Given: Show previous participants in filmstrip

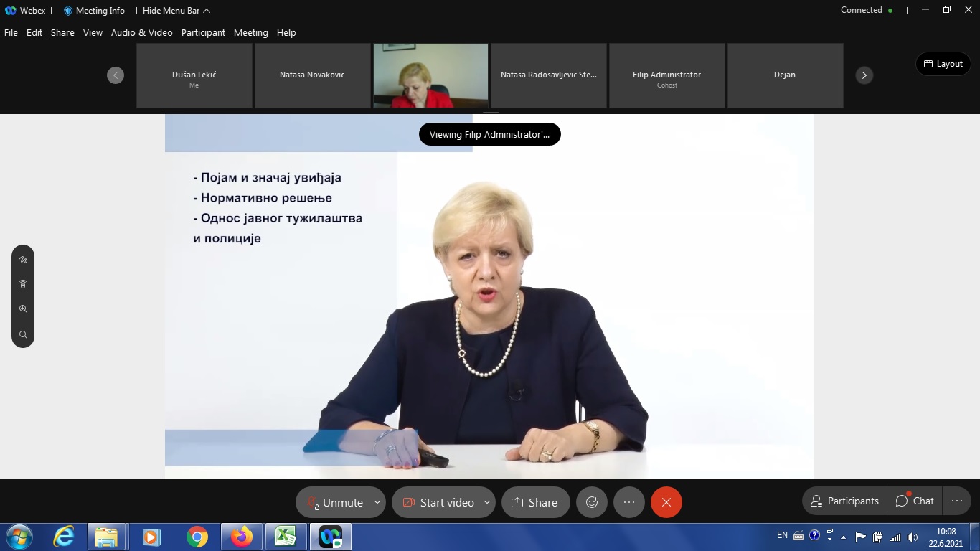Looking at the screenshot, I should pyautogui.click(x=116, y=75).
